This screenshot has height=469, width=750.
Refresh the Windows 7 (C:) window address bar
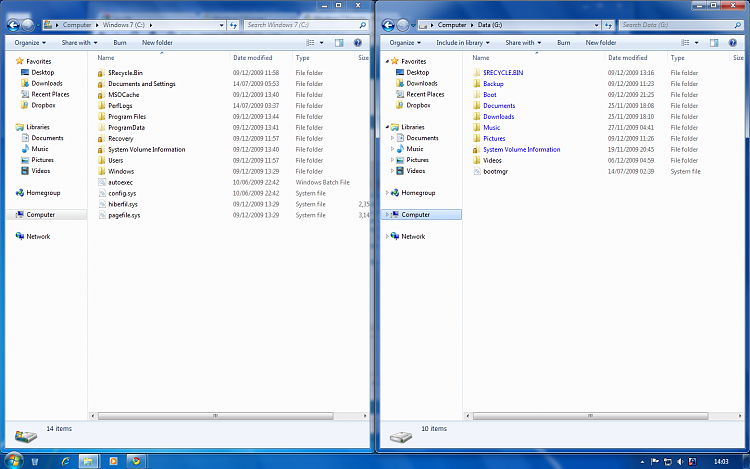[x=233, y=25]
